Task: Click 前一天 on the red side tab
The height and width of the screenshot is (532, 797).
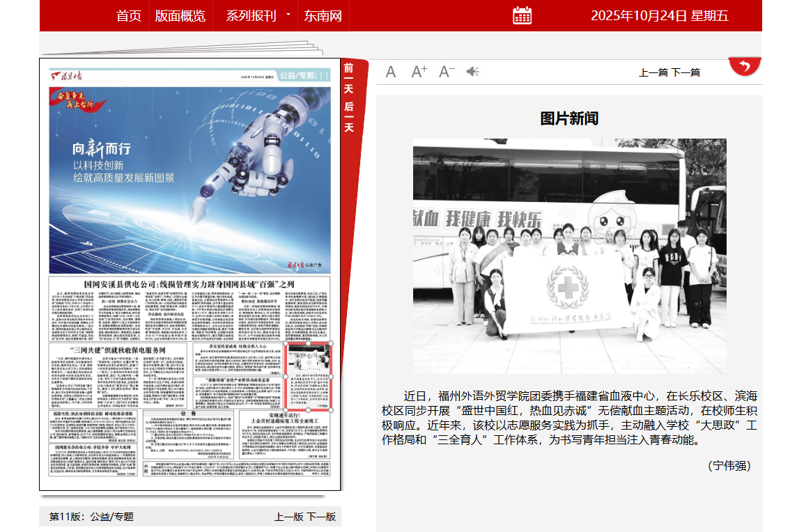Action: tap(348, 79)
